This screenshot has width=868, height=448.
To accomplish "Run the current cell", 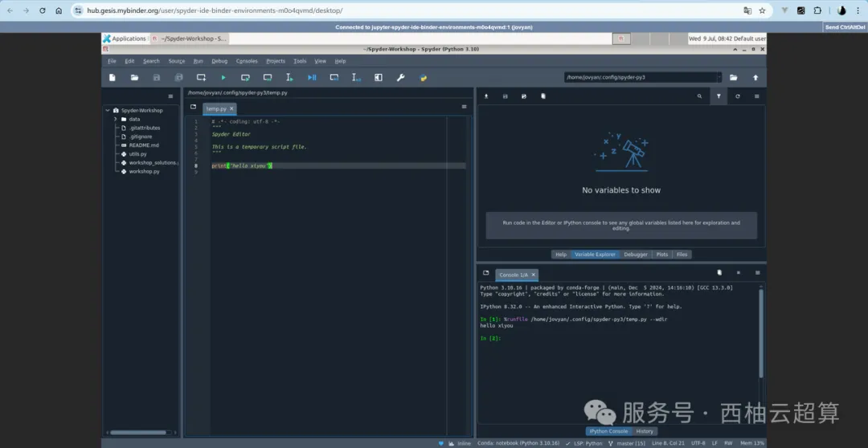I will 245,78.
